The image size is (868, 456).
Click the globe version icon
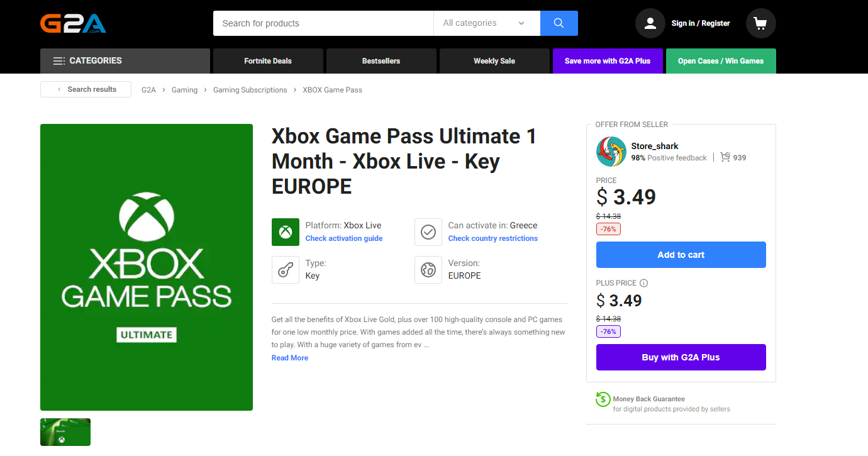[428, 270]
